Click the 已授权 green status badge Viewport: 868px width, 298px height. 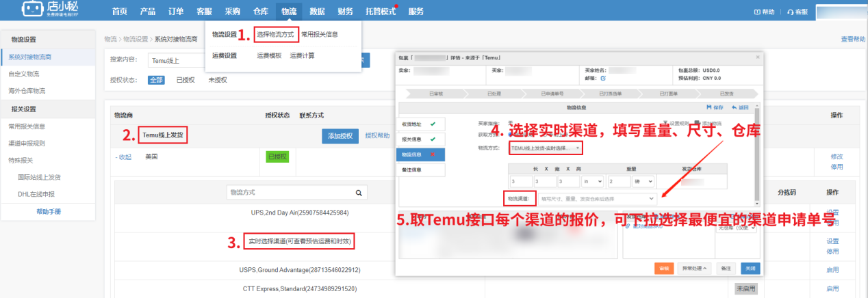[x=278, y=157]
